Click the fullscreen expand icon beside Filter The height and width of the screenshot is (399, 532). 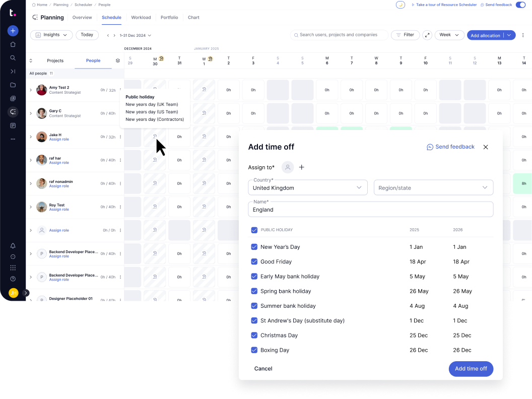(x=427, y=35)
